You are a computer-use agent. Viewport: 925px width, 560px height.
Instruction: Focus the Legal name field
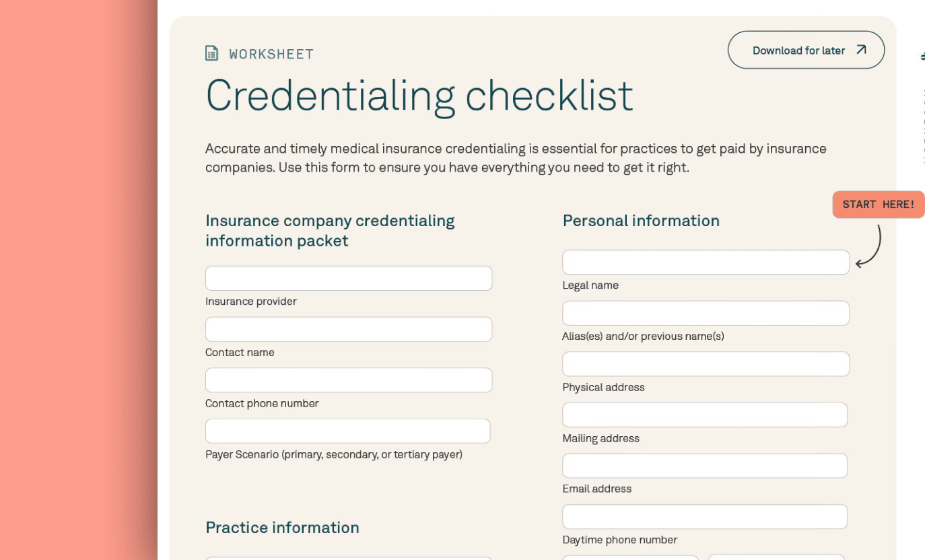705,262
